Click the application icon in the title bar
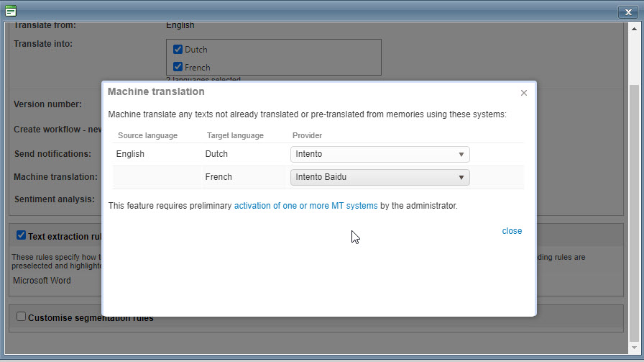The image size is (644, 362). [x=11, y=11]
